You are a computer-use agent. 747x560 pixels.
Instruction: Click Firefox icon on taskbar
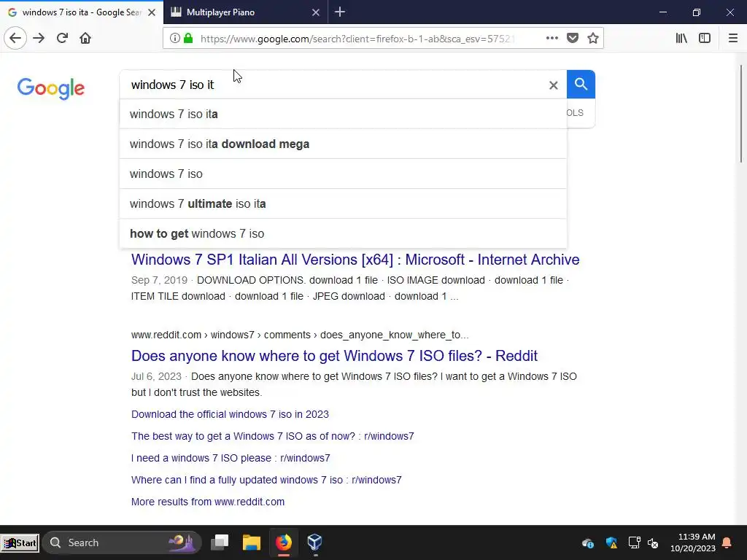[284, 542]
